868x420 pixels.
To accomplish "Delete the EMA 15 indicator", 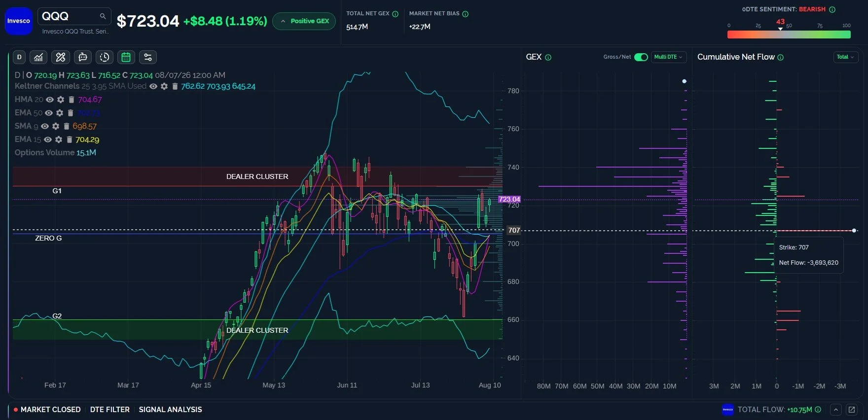I will click(70, 140).
